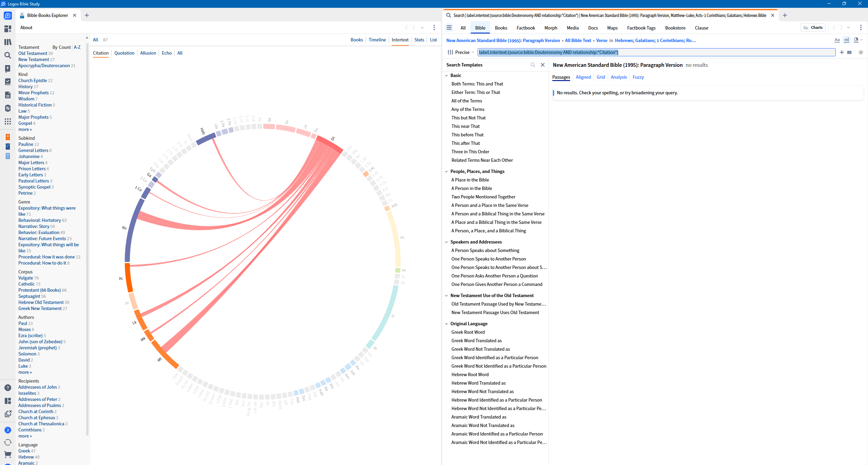This screenshot has height=465, width=868.
Task: Switch results to the Aligned view
Action: coord(583,77)
